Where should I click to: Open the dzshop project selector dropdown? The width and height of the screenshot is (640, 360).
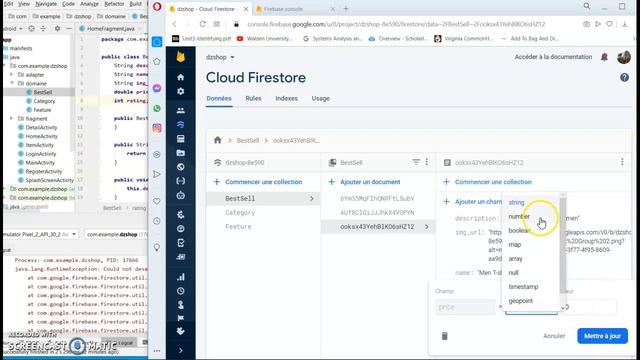(220, 57)
